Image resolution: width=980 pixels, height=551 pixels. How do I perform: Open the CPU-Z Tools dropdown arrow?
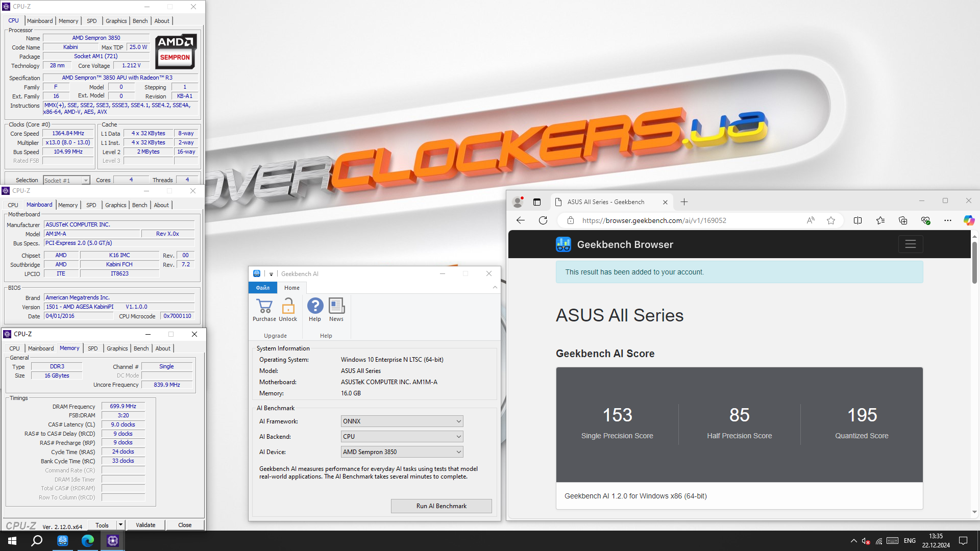[x=120, y=525]
